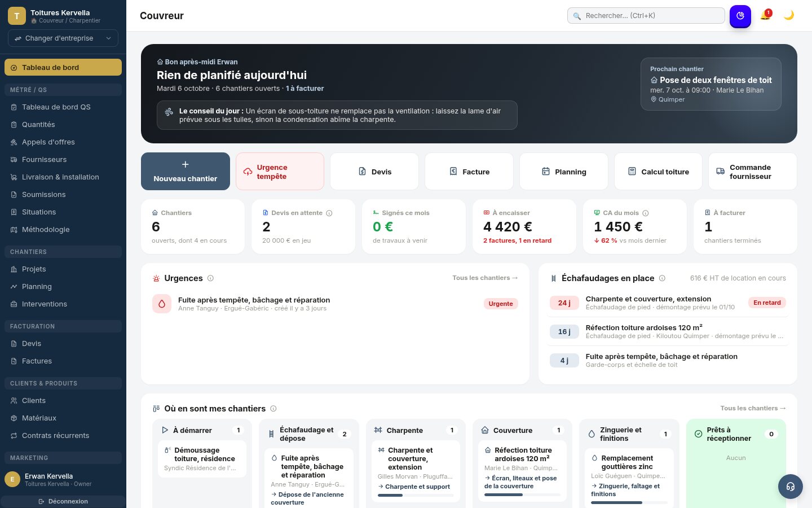
Task: Open Démoussage toiture, résidence card
Action: coord(202,460)
